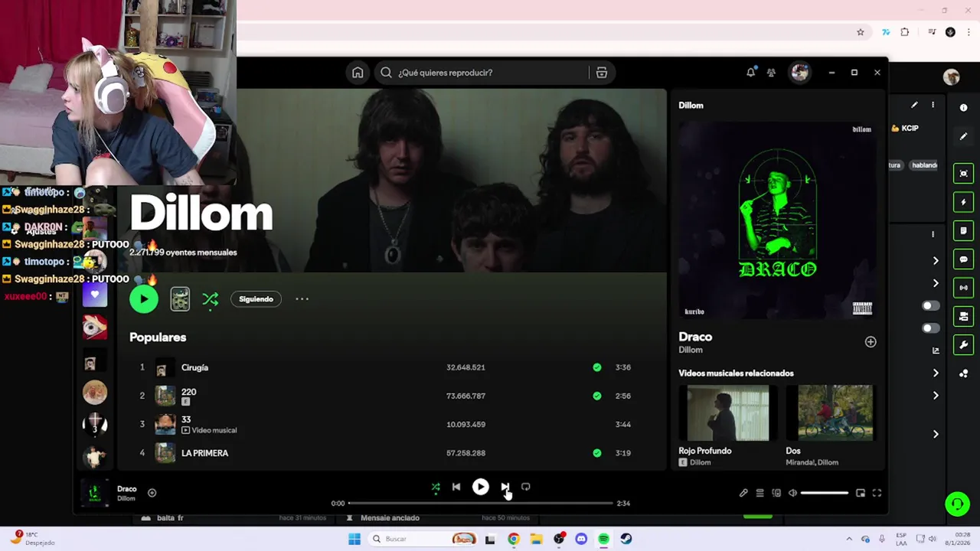The width and height of the screenshot is (980, 551).
Task: Toggle the upper switch in dashboard panel
Action: point(930,305)
